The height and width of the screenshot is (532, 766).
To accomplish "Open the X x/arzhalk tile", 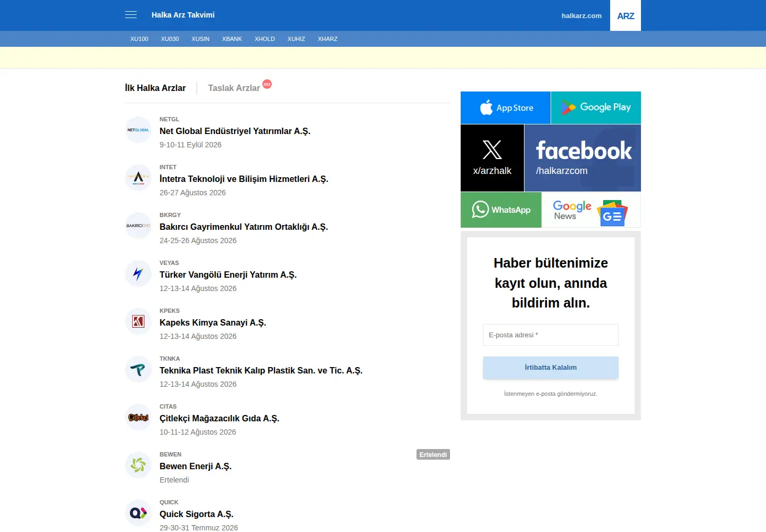I will click(x=492, y=158).
